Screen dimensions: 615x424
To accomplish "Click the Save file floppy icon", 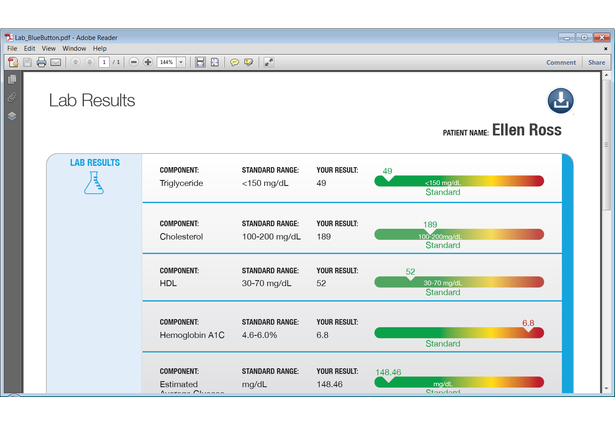I will tap(27, 62).
